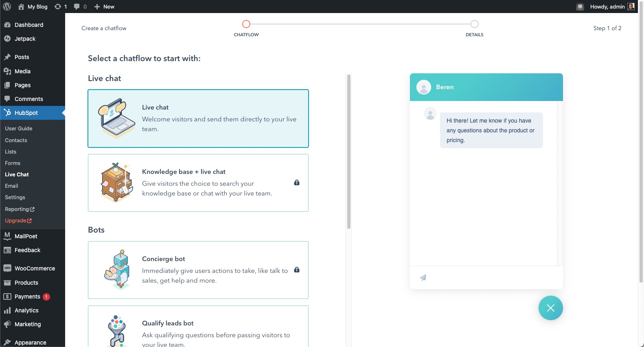This screenshot has height=347, width=644.
Task: Click the WordPress logo icon
Action: pos(7,7)
